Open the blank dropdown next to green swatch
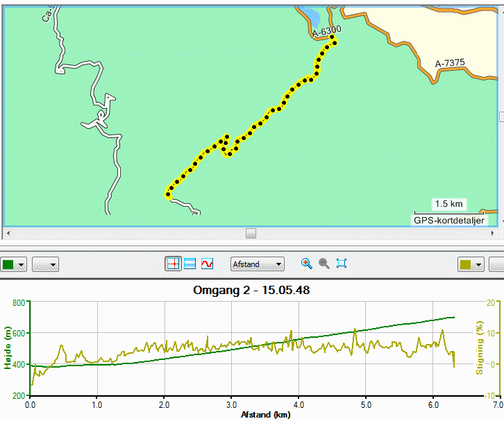 click(x=45, y=265)
